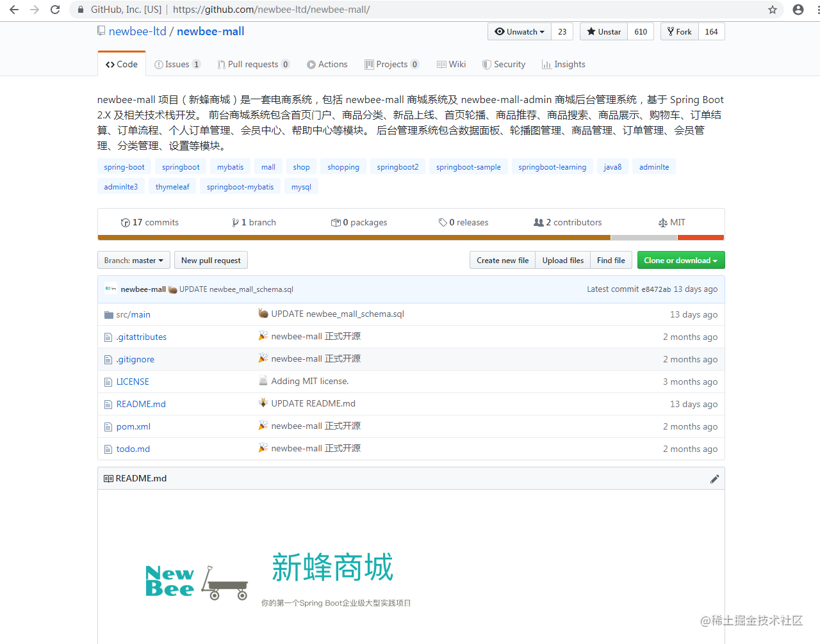Click the adminlte3 topic tag

point(121,187)
